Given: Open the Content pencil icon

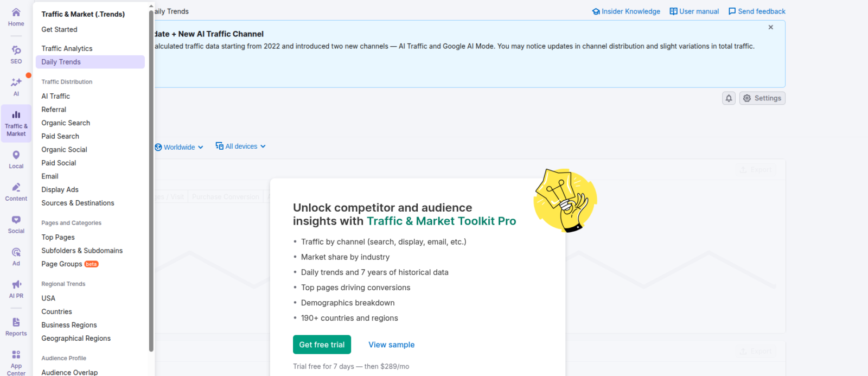Looking at the screenshot, I should 16,188.
